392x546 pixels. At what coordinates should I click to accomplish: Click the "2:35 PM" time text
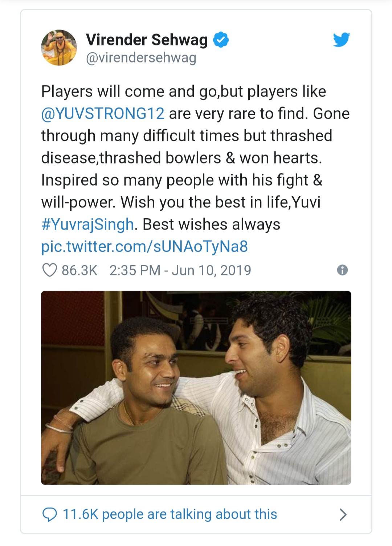click(x=135, y=270)
